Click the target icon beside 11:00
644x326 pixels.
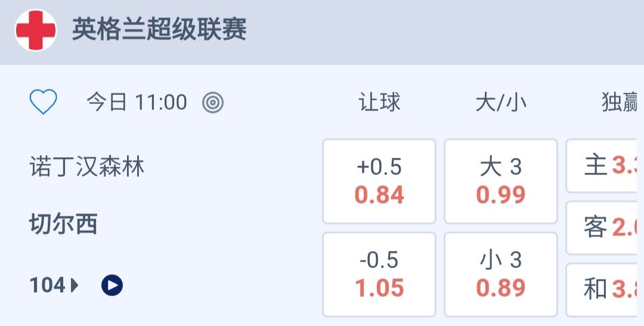pos(213,103)
